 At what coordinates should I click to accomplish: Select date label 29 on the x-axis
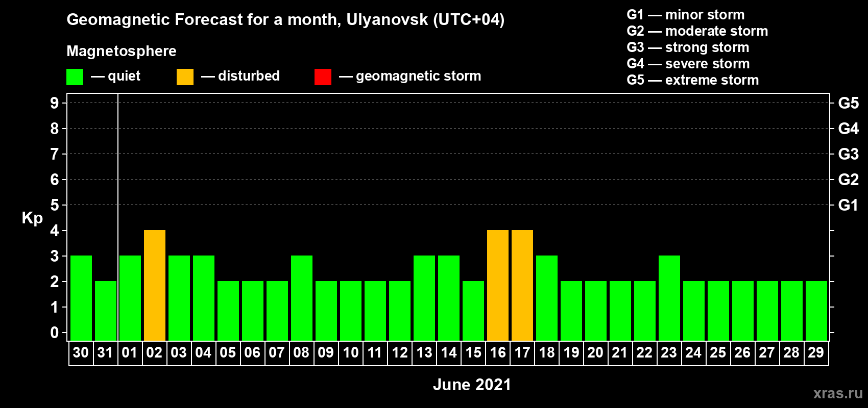point(816,352)
